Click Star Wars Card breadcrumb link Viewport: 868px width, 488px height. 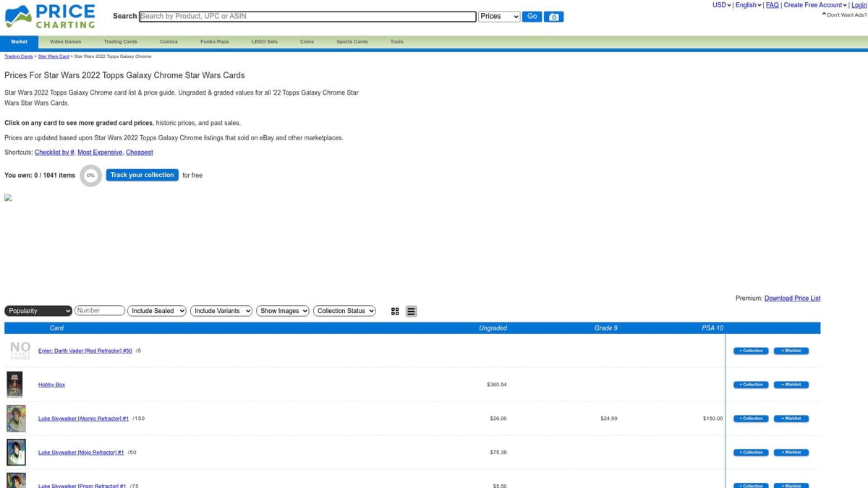[54, 56]
